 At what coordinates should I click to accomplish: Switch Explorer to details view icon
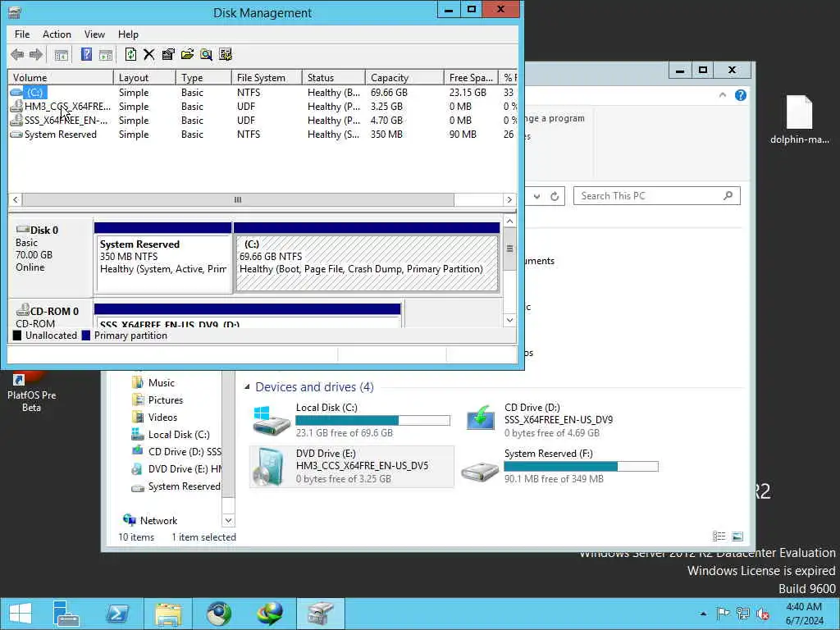(x=719, y=536)
